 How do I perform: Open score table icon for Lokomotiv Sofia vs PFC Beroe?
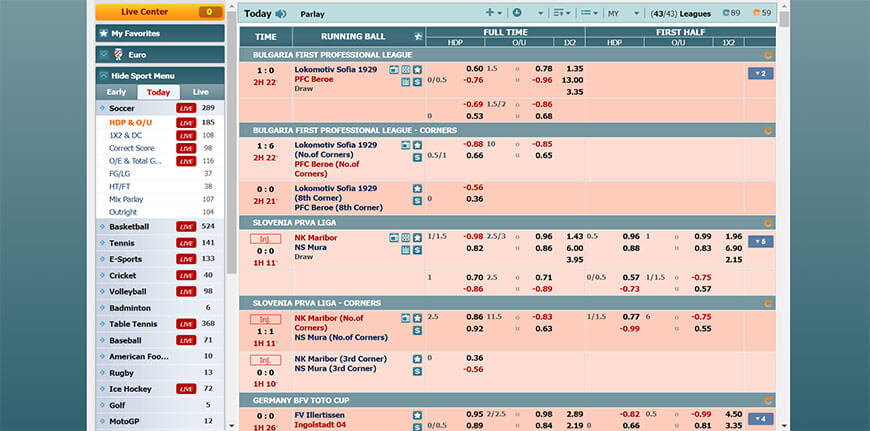[x=406, y=82]
